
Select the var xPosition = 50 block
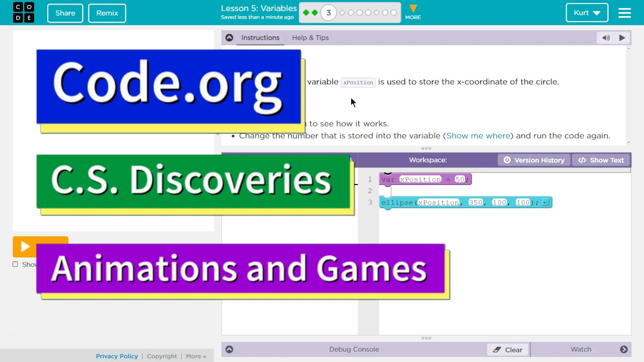pyautogui.click(x=426, y=179)
